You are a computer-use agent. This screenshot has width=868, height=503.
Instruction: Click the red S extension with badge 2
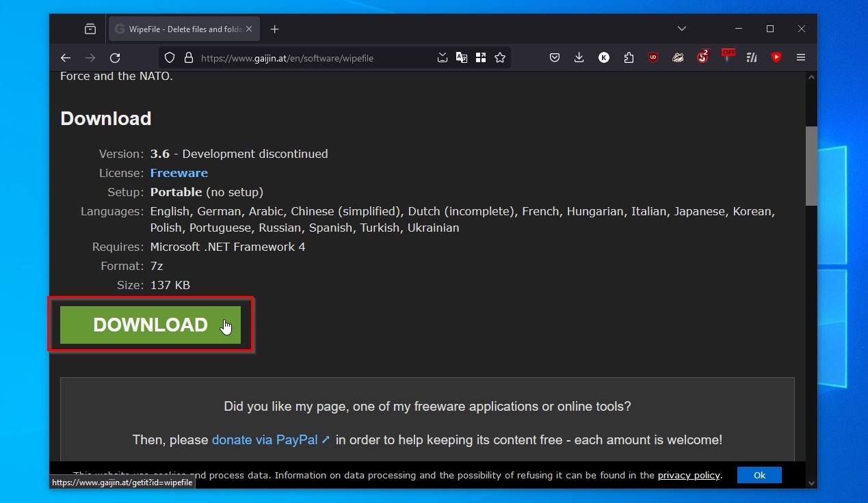pos(702,57)
